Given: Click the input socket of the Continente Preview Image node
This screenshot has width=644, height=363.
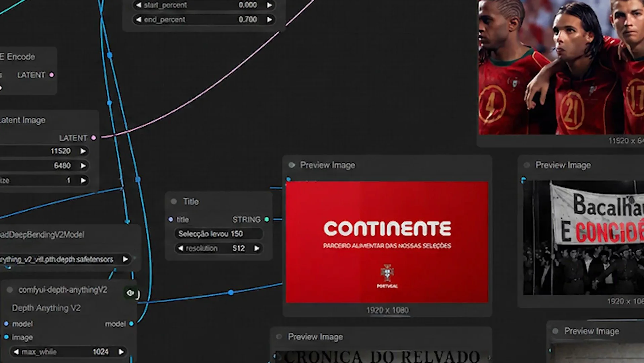Looking at the screenshot, I should pos(288,179).
